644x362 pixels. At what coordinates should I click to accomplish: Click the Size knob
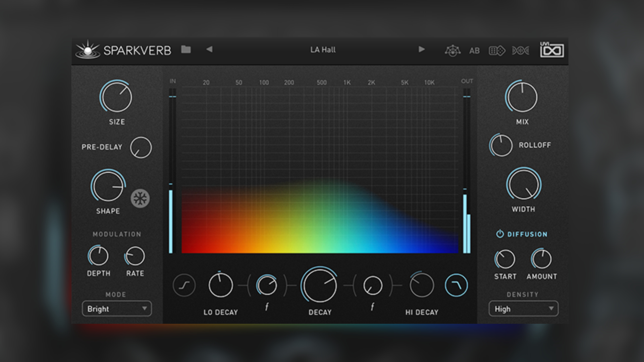point(116,97)
